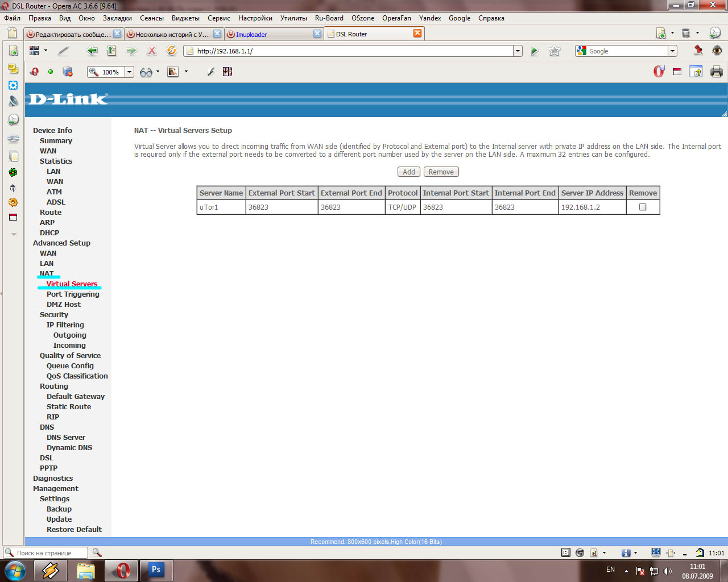Click the server-with-red-block icon
The image size is (728, 582).
[x=68, y=72]
